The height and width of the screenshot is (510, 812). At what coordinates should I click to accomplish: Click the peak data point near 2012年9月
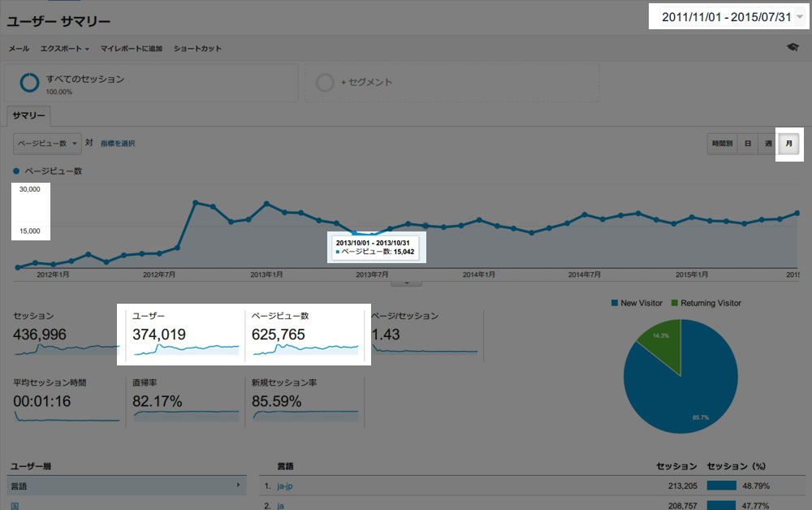tap(195, 202)
